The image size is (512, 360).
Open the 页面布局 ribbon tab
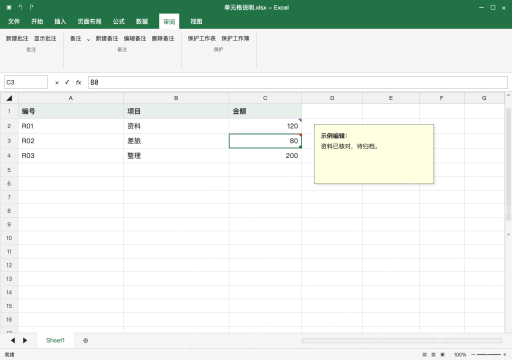click(89, 22)
